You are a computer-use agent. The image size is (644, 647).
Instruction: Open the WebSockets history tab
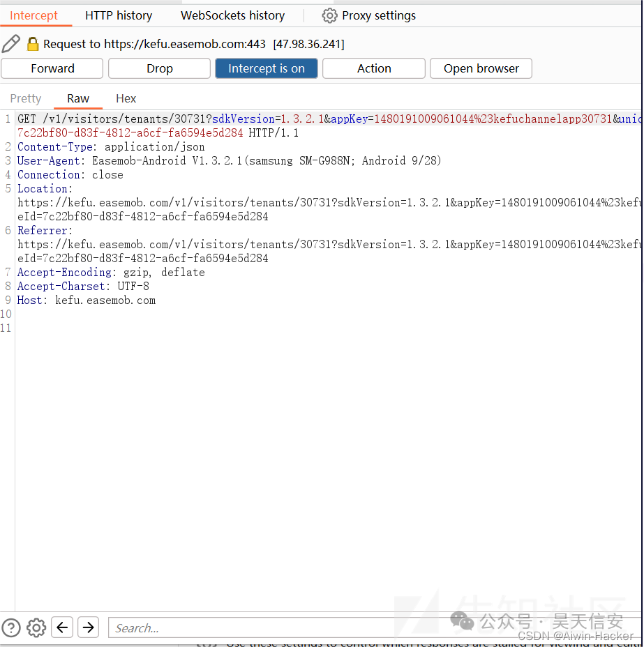coord(232,15)
